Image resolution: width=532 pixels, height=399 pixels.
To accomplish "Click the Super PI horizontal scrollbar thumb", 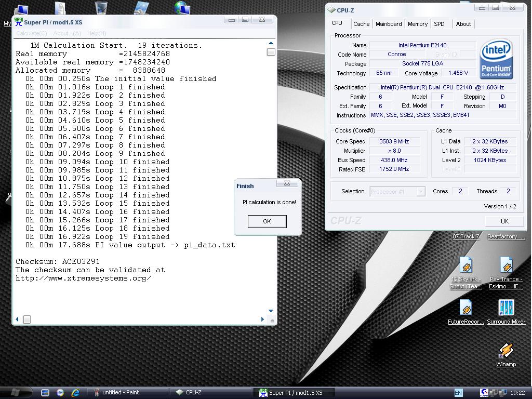I will (x=27, y=320).
